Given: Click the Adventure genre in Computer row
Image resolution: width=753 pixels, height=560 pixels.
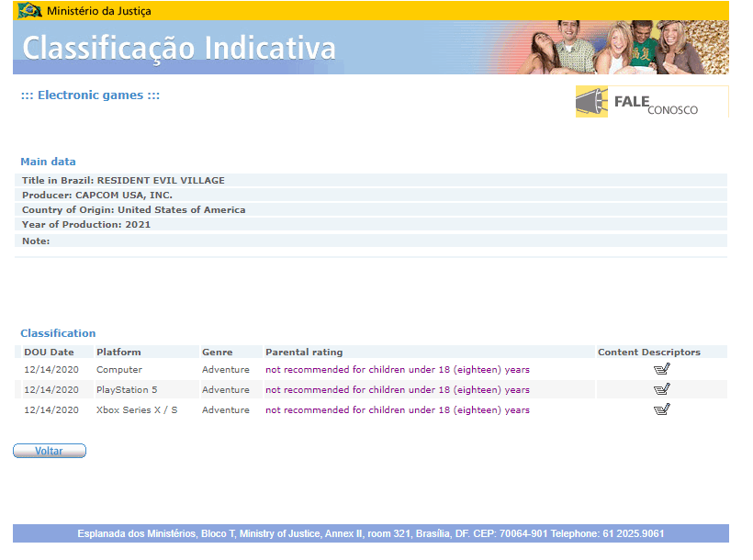Looking at the screenshot, I should click(x=226, y=369).
